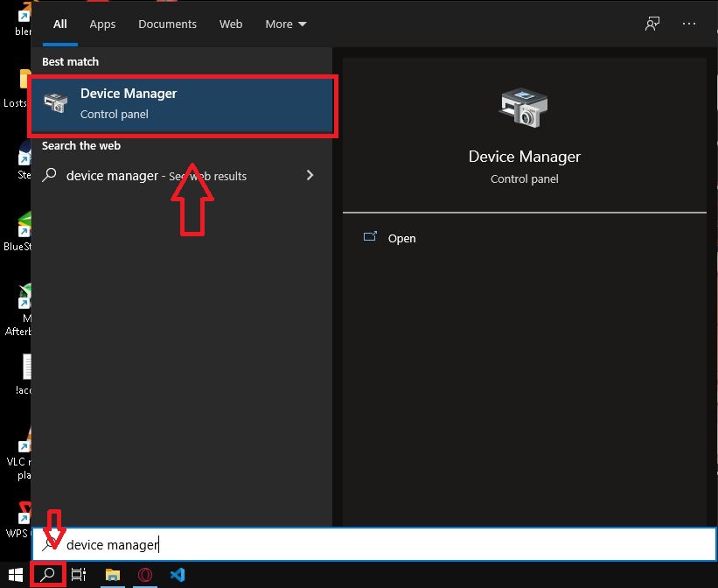Expand the More filter dropdown

286,24
